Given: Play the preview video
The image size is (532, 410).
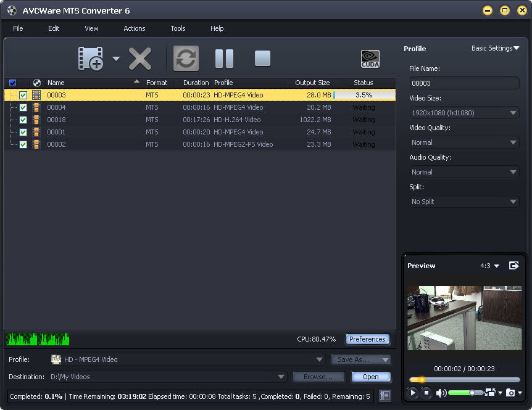Looking at the screenshot, I should 412,393.
